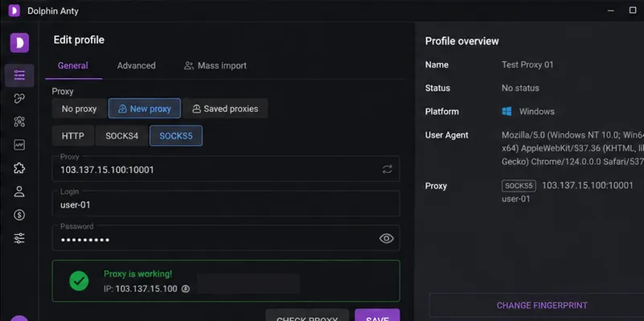Select the New proxy option
Image resolution: width=644 pixels, height=321 pixels.
click(145, 109)
